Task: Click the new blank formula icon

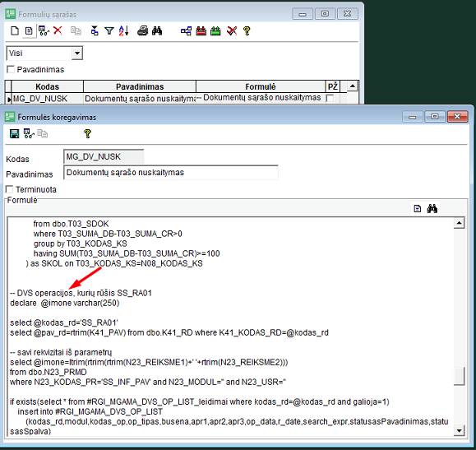Action: 15,30
